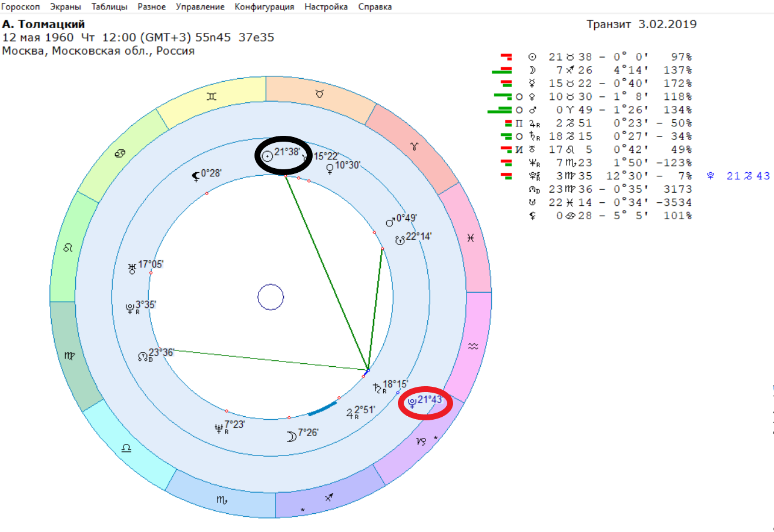The height and width of the screenshot is (532, 774).
Task: Click the chart owner name А. Толмацкий
Action: coord(43,24)
